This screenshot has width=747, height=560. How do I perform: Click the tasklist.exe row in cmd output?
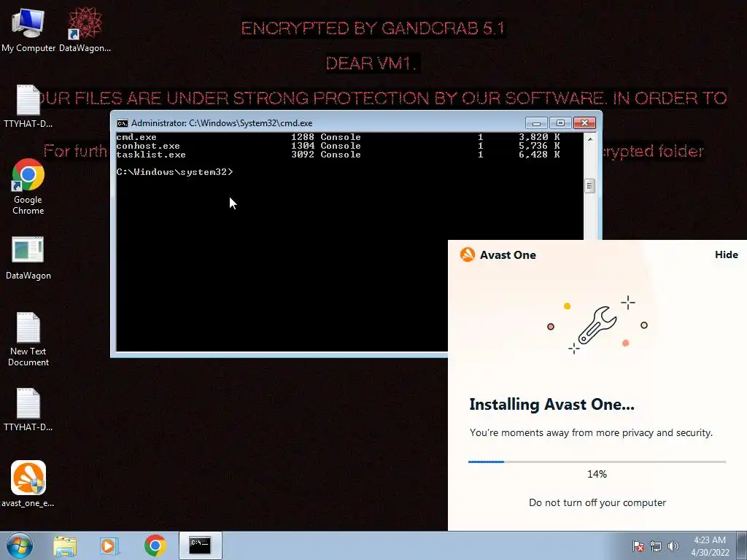(338, 155)
